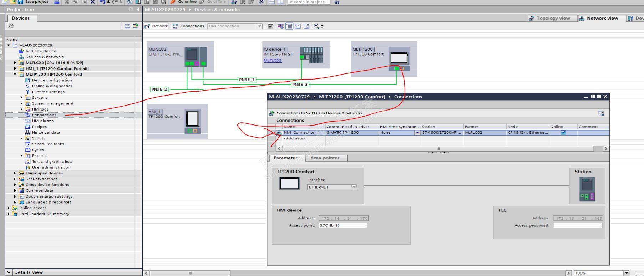Open Add new device in project tree
This screenshot has width=644, height=276.
(40, 51)
